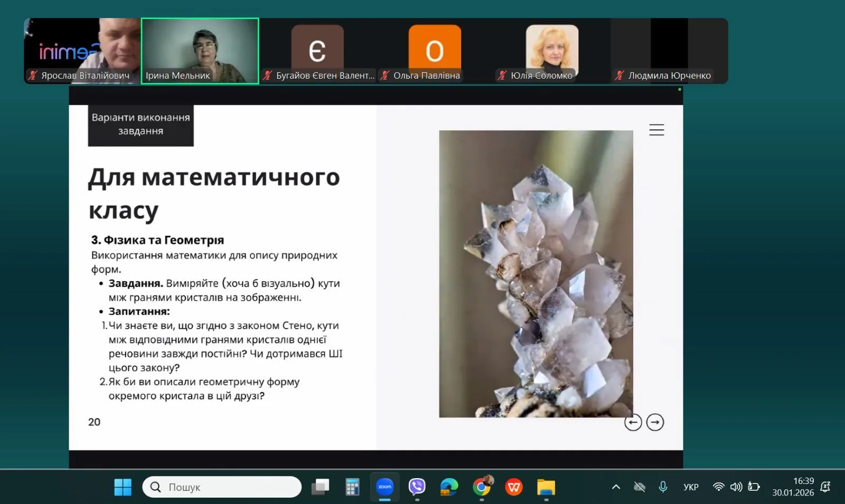
Task: Click the muted mic icon of Бугайов Євген
Action: click(x=268, y=75)
